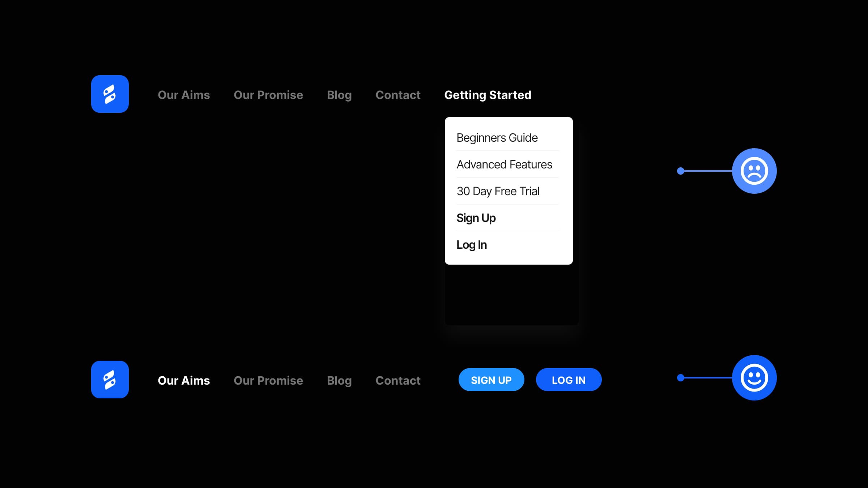Click Contact in the top navigation bar
The width and height of the screenshot is (868, 488).
tap(397, 95)
